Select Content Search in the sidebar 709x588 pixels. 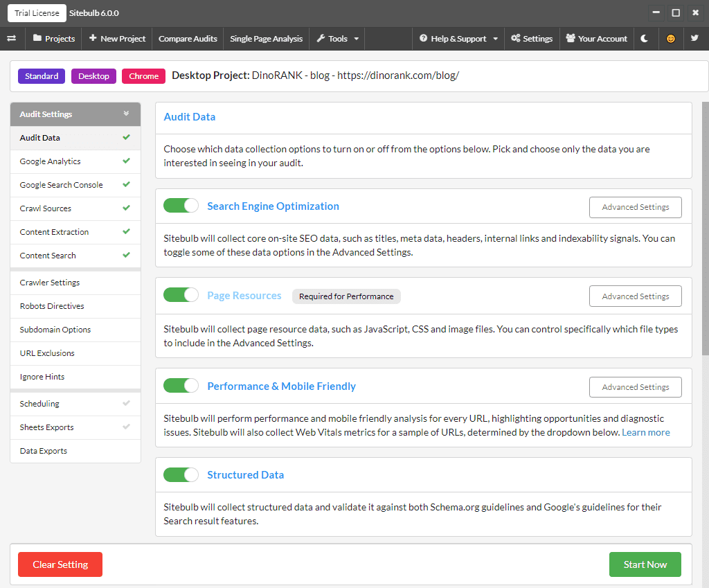pos(75,255)
